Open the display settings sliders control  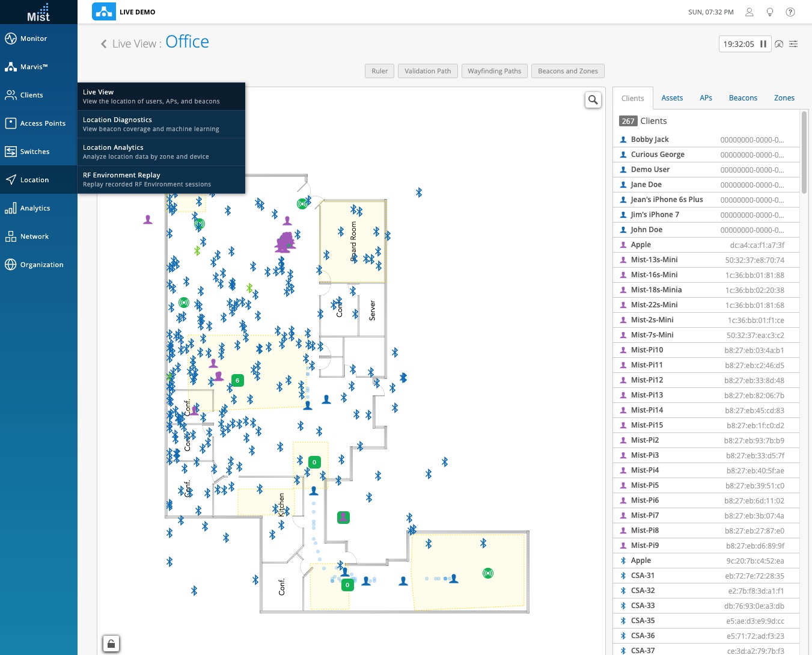[x=793, y=44]
